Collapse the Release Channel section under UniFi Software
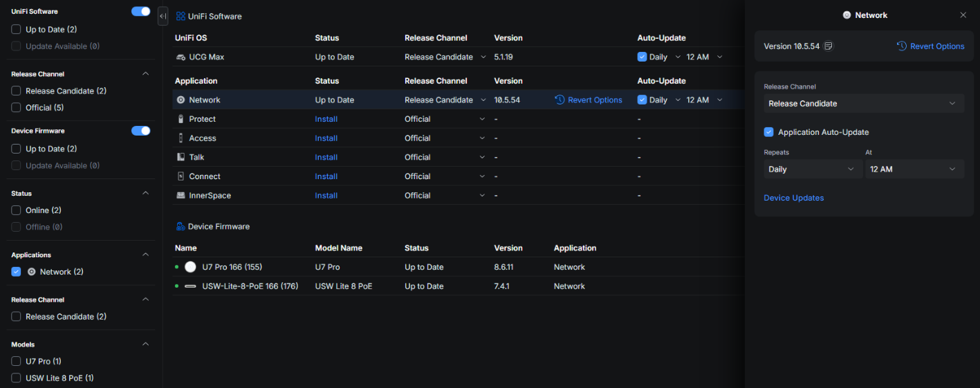The width and height of the screenshot is (980, 388). tap(145, 74)
